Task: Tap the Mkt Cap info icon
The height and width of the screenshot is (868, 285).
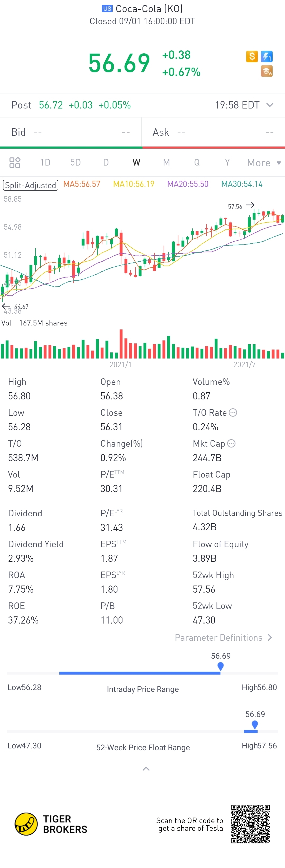Action: [231, 444]
